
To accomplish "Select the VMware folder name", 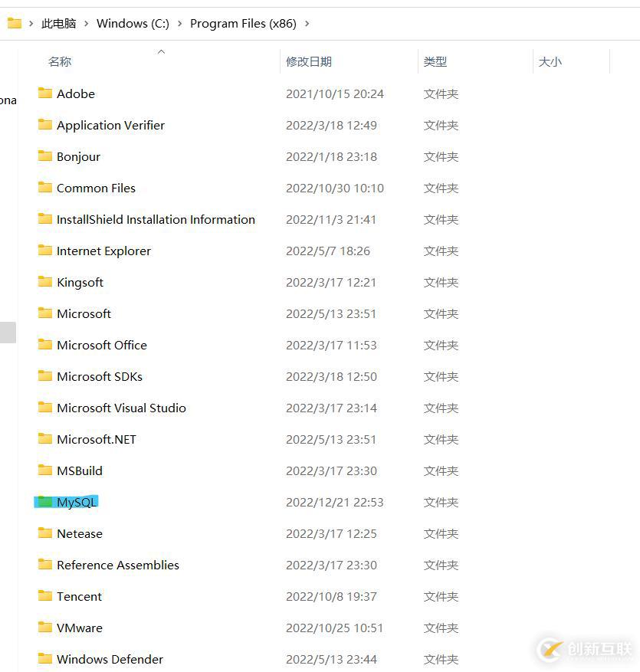I will pos(80,628).
